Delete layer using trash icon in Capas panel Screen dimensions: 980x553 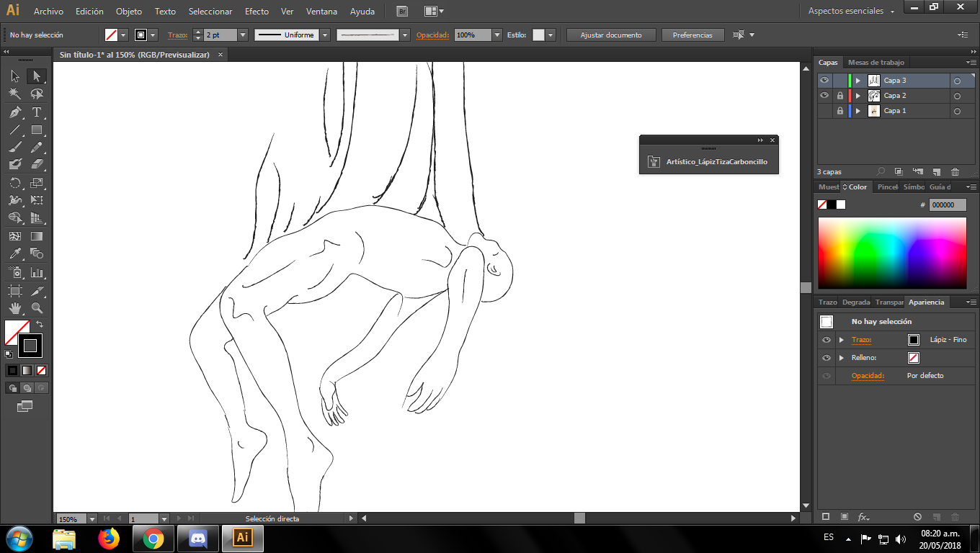tap(955, 172)
